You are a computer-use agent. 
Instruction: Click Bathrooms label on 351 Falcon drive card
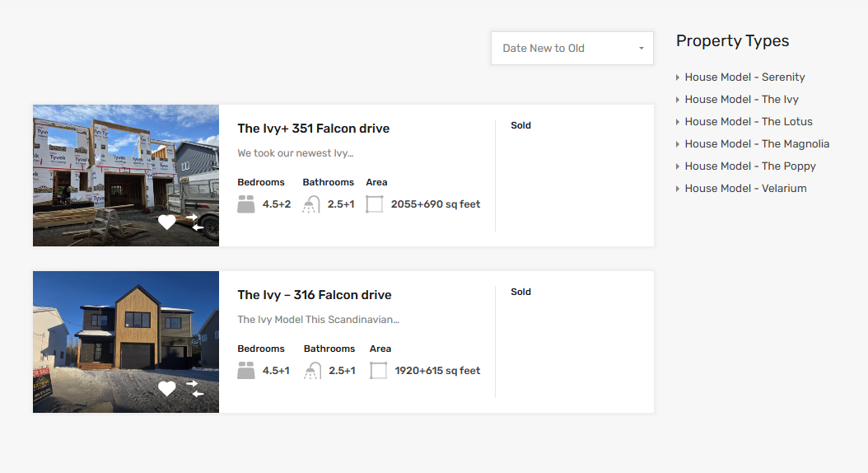coord(329,182)
